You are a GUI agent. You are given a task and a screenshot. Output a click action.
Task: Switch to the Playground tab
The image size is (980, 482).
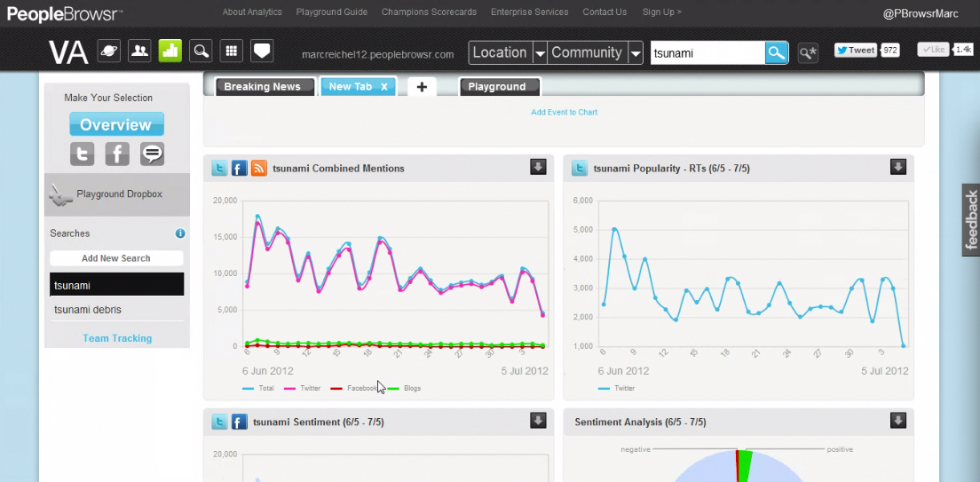click(x=498, y=87)
